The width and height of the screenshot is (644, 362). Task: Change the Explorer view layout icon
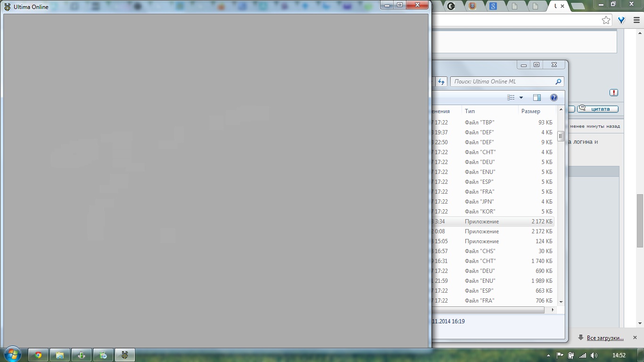511,98
